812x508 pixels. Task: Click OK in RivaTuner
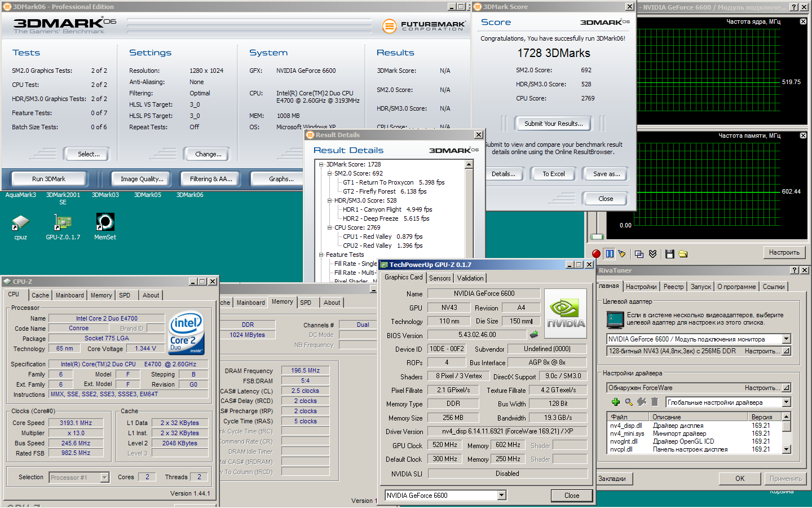pyautogui.click(x=740, y=479)
